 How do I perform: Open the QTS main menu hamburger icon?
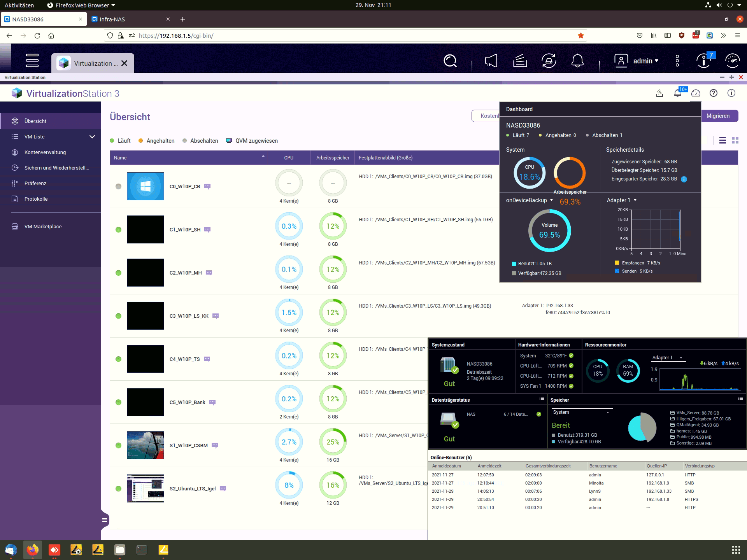pos(32,61)
